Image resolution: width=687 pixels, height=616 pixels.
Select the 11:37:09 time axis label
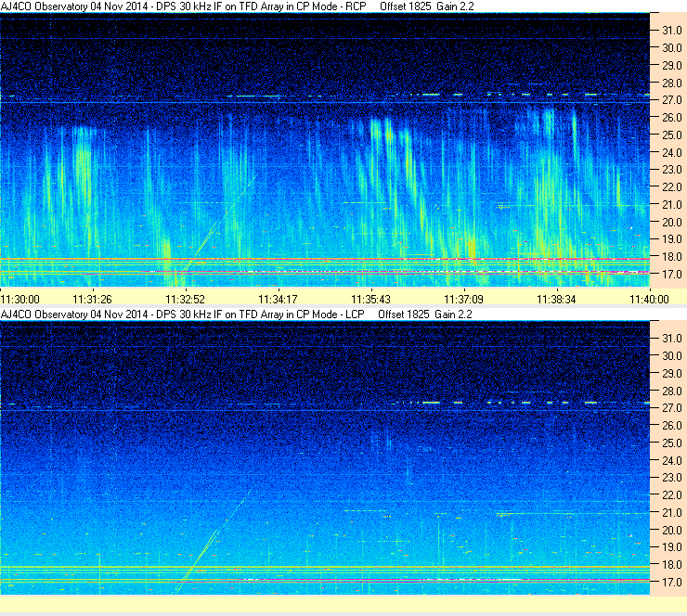click(463, 300)
